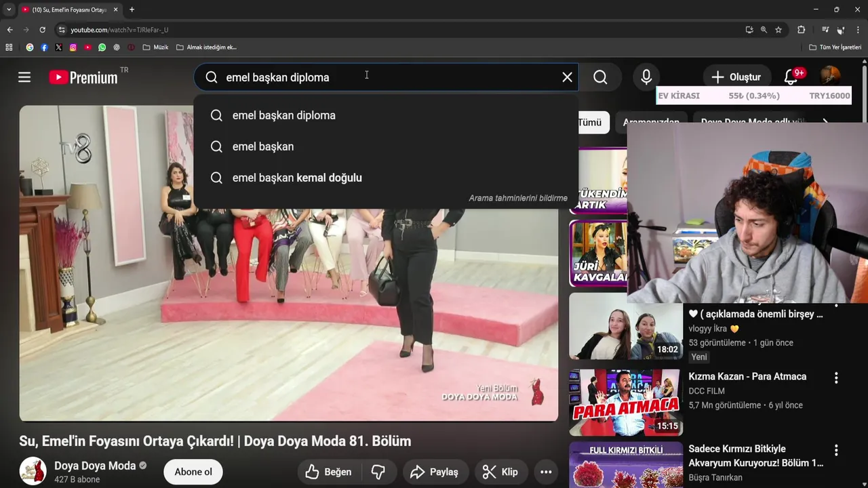This screenshot has height=488, width=868.
Task: Open tab search dropdown arrow
Action: (x=9, y=9)
